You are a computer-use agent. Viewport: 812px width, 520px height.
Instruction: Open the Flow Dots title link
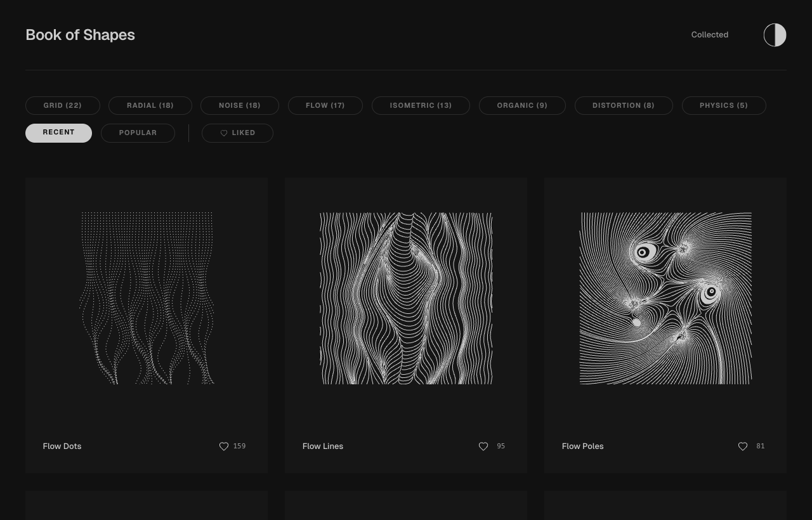click(62, 446)
